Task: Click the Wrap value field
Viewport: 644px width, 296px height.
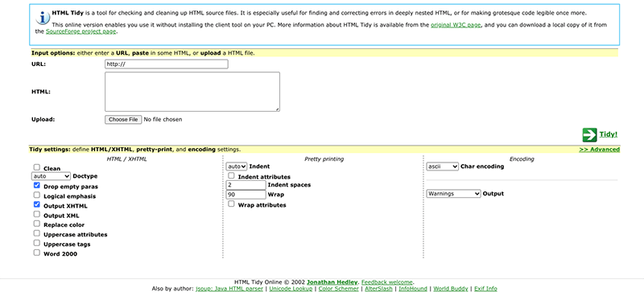Action: pos(246,195)
